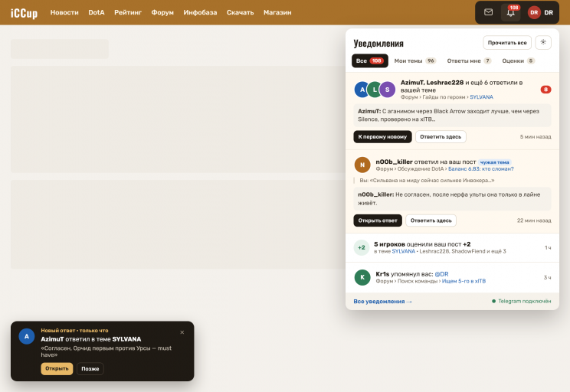Switch to Мои темы tab

[x=414, y=60]
